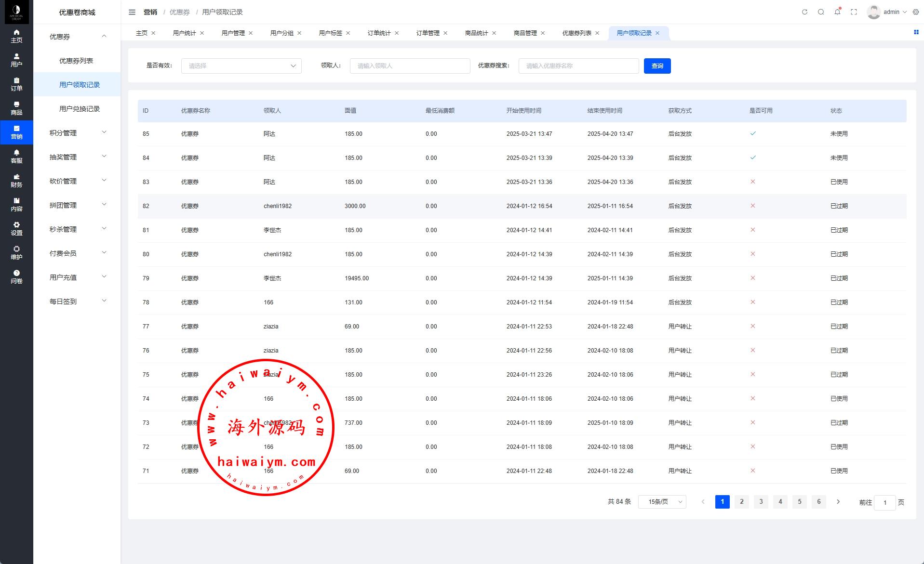Image resolution: width=924 pixels, height=564 pixels.
Task: Toggle fullscreen mode icon
Action: [x=854, y=12]
